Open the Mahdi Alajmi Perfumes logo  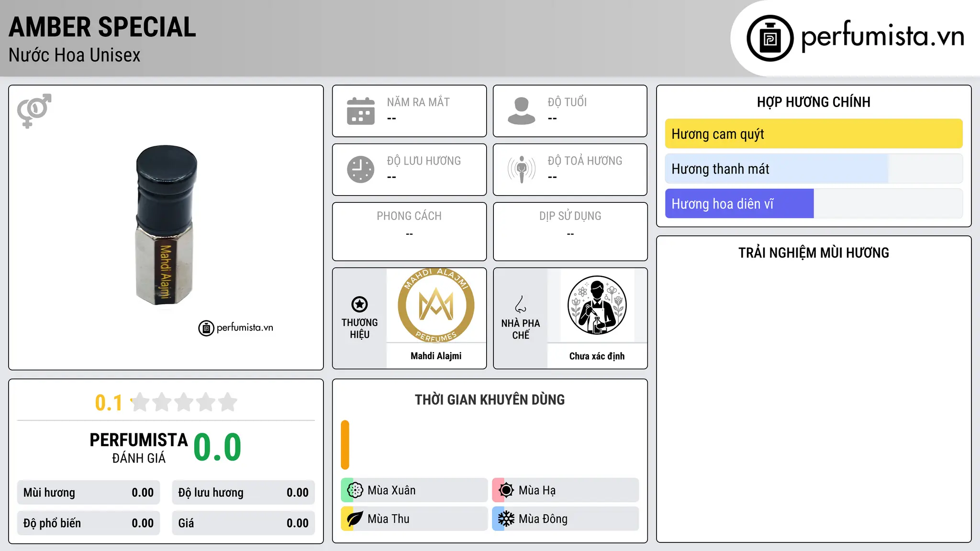[436, 306]
